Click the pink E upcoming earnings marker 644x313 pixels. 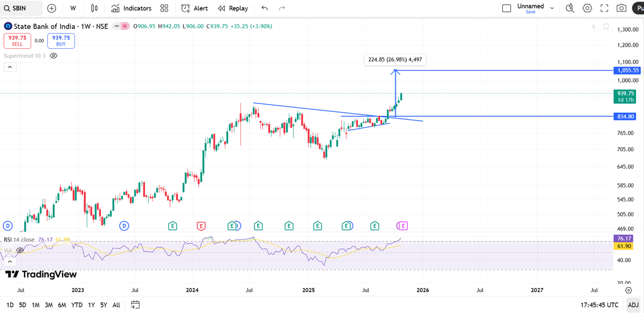tap(404, 226)
